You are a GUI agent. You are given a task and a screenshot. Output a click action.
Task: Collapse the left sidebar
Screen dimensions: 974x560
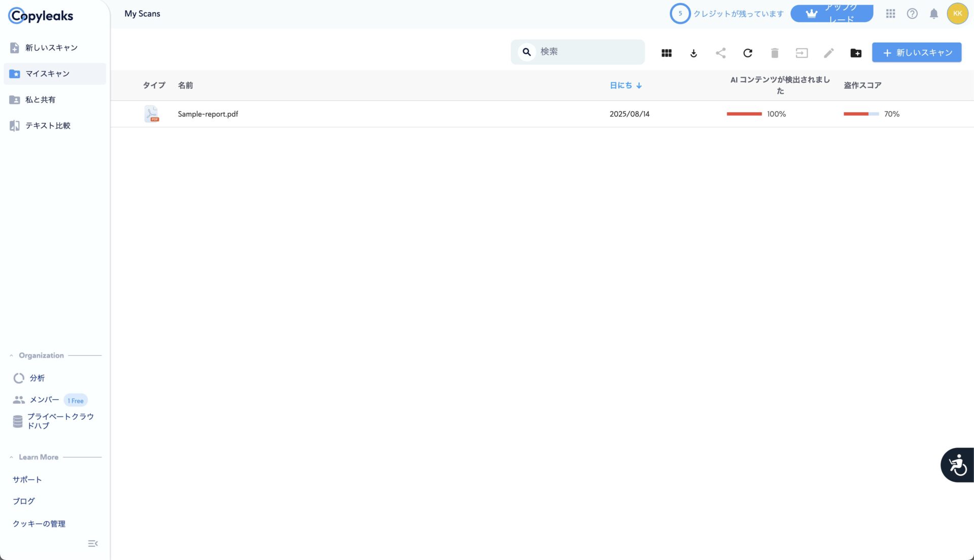(x=93, y=543)
